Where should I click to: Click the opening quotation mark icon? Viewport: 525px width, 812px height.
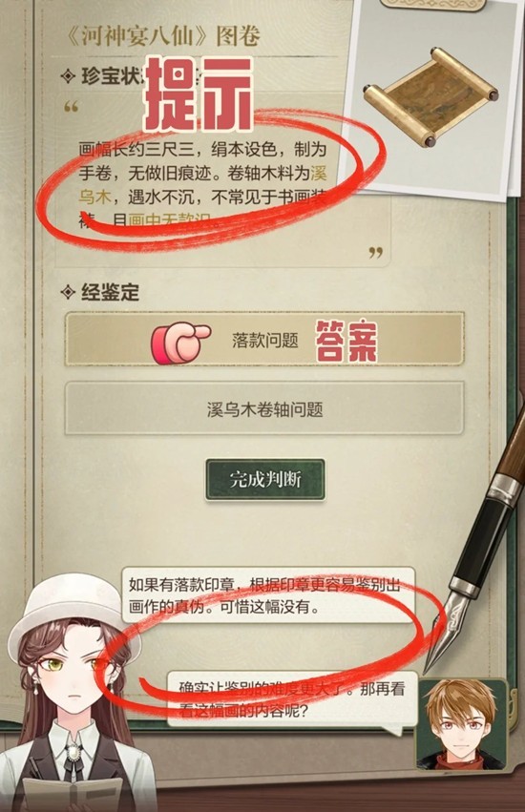point(71,107)
